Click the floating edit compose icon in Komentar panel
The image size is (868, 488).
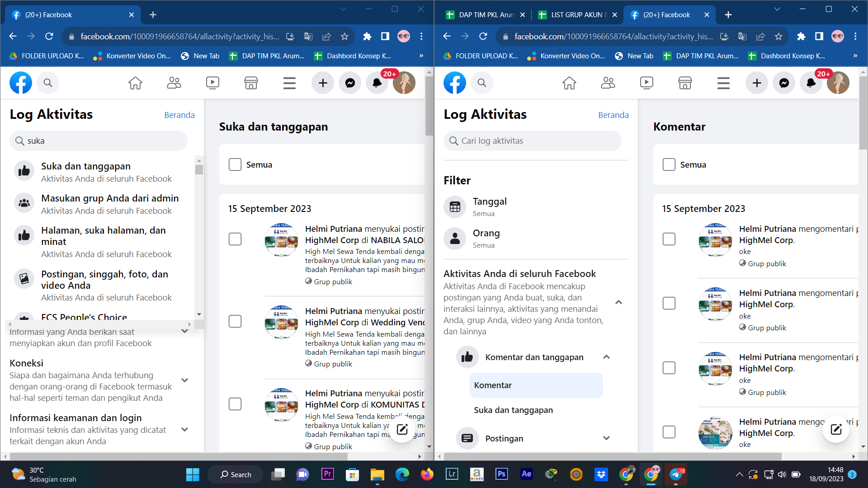(836, 429)
